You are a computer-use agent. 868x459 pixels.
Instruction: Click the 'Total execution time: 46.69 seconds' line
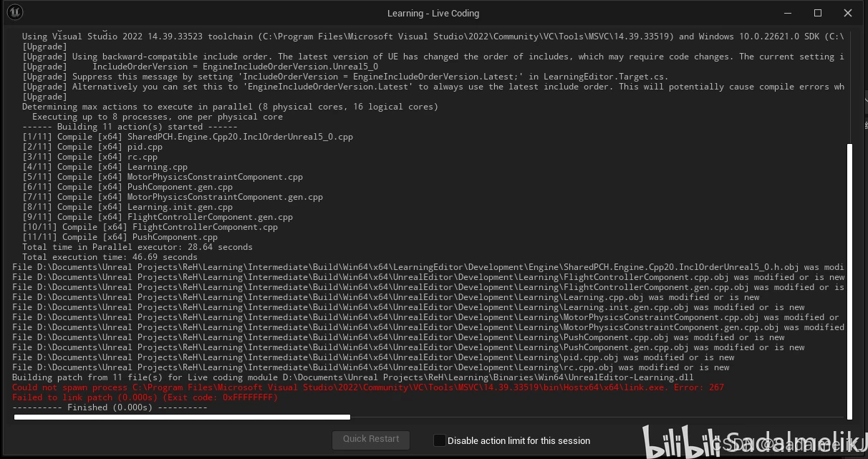[110, 257]
